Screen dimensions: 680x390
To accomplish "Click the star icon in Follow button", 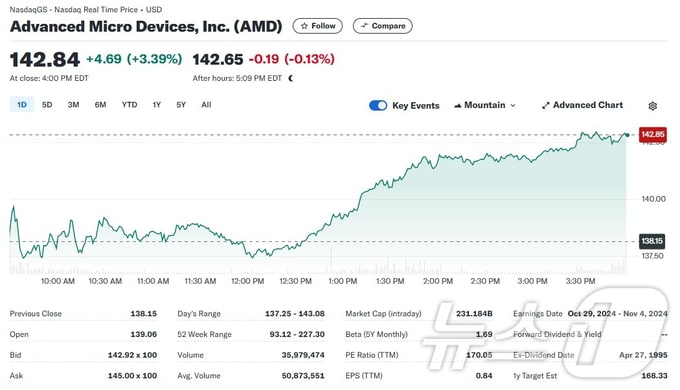I will coord(304,26).
